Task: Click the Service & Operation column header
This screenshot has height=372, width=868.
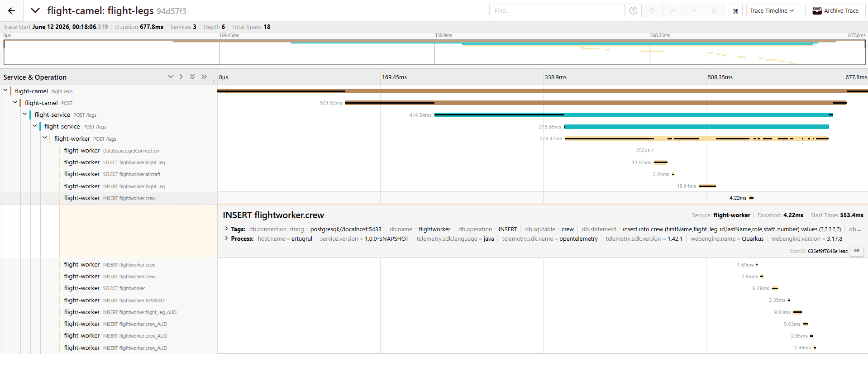Action: point(35,77)
